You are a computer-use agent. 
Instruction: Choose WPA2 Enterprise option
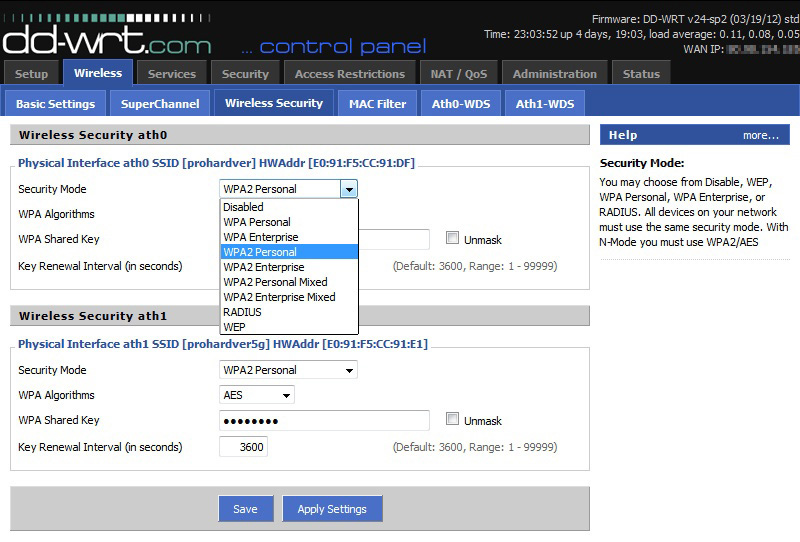coord(289,267)
